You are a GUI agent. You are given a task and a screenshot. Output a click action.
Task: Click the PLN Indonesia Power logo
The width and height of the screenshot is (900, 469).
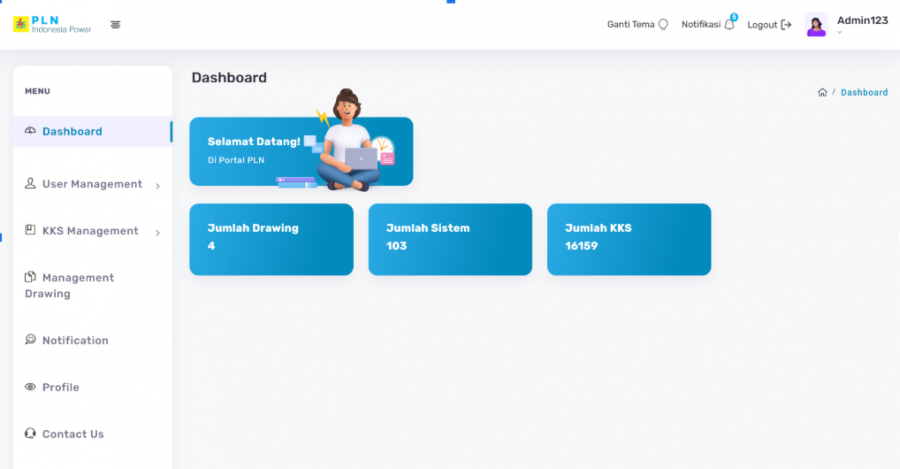pos(52,25)
